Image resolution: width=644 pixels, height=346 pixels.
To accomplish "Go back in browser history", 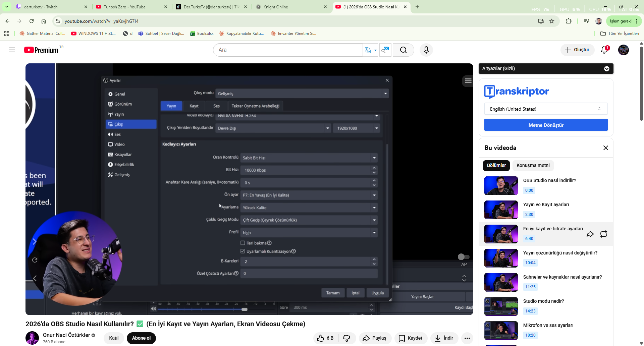I will (7, 21).
